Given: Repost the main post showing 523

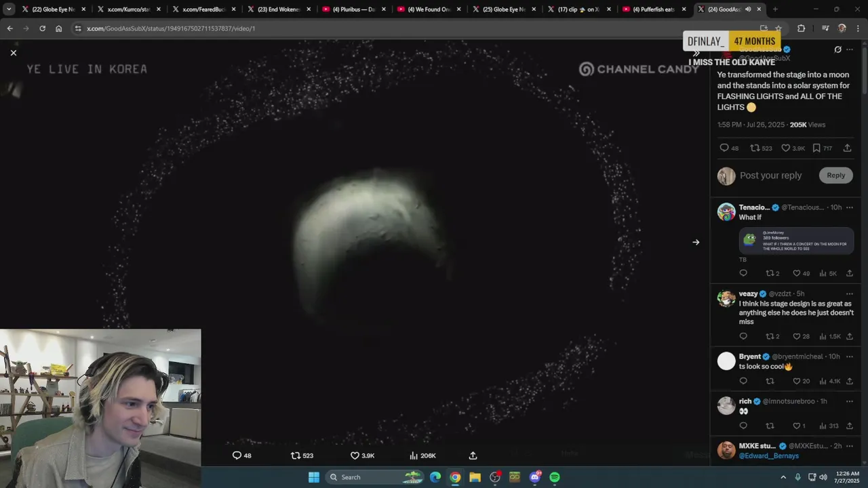Looking at the screenshot, I should point(761,148).
